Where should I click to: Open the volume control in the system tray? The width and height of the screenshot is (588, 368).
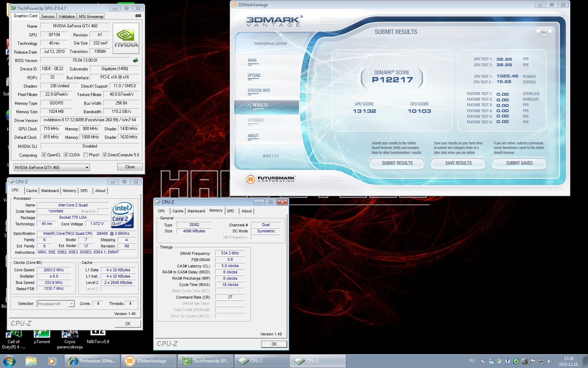549,361
